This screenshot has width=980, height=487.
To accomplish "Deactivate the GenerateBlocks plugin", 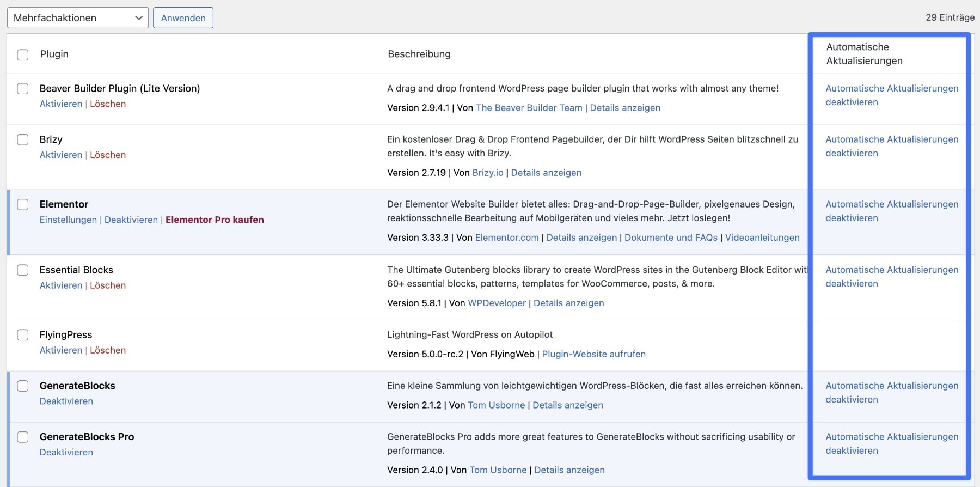I will pos(66,401).
